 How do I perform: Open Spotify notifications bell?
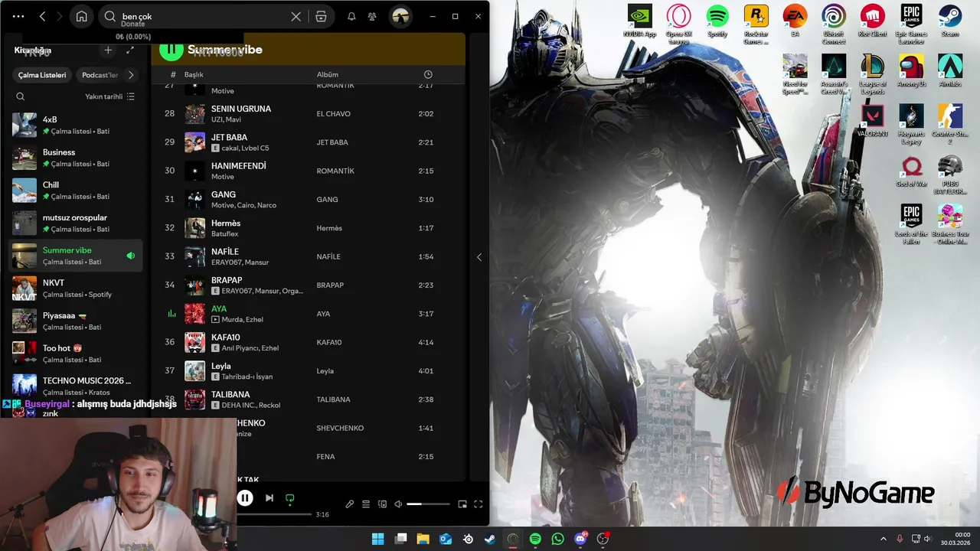coord(351,16)
